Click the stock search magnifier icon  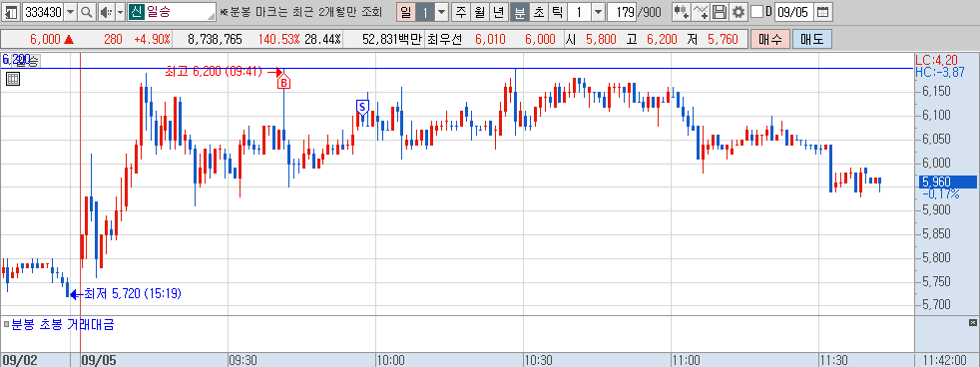87,12
